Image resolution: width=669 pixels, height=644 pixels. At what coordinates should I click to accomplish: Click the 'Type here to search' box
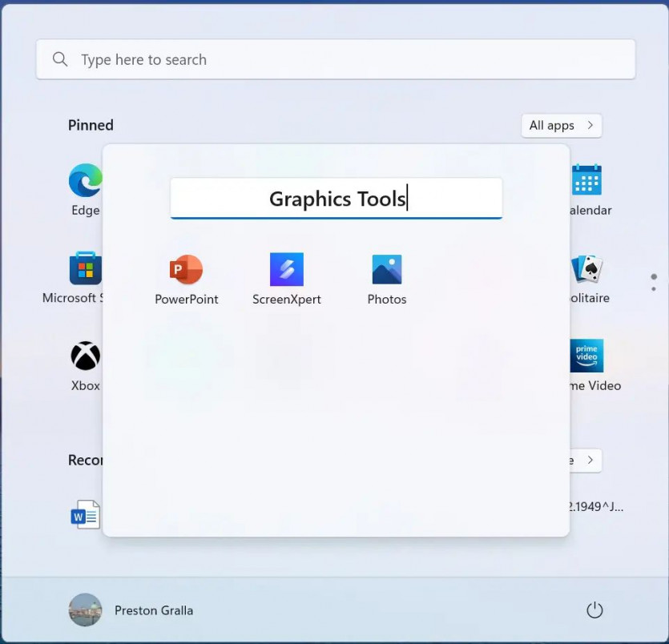click(337, 59)
